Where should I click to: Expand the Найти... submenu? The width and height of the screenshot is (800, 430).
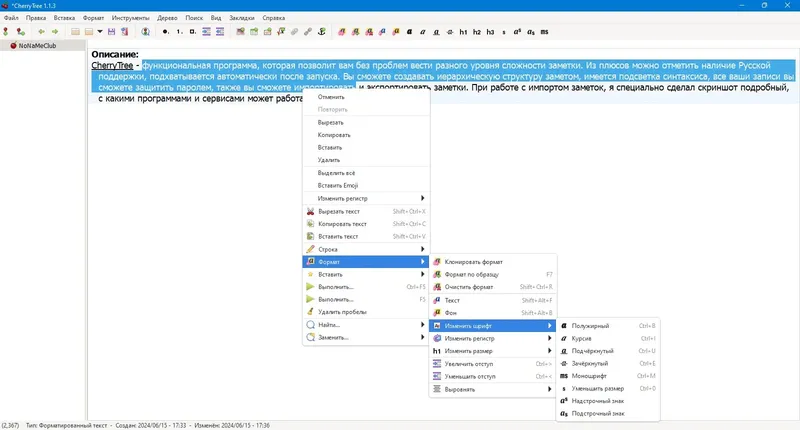pos(366,325)
